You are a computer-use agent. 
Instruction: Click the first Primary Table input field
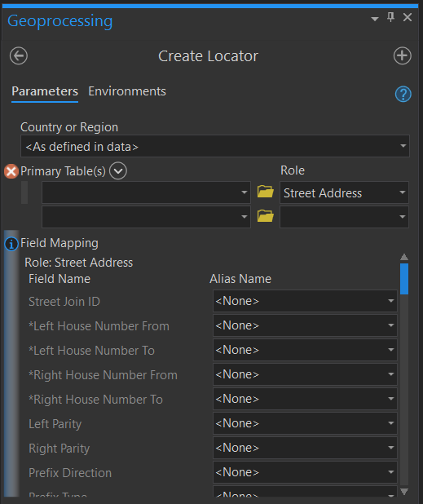point(146,192)
